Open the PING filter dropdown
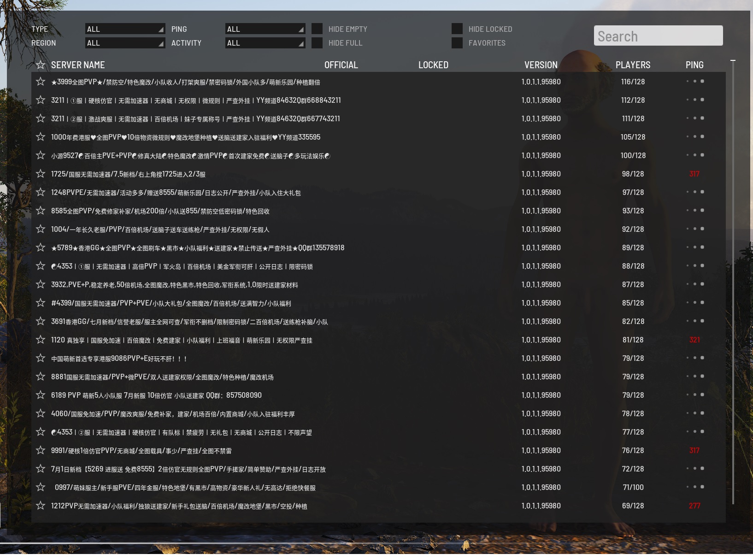 [x=265, y=29]
